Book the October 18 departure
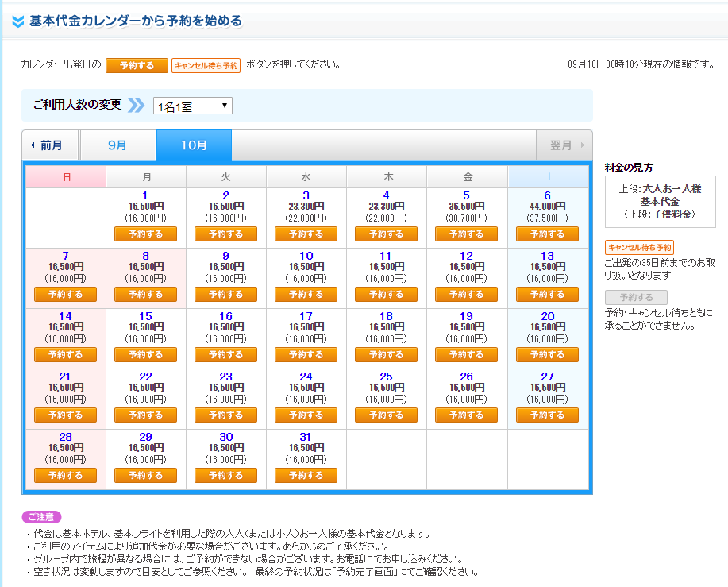Screen dimensions: 728x587 pyautogui.click(x=387, y=355)
